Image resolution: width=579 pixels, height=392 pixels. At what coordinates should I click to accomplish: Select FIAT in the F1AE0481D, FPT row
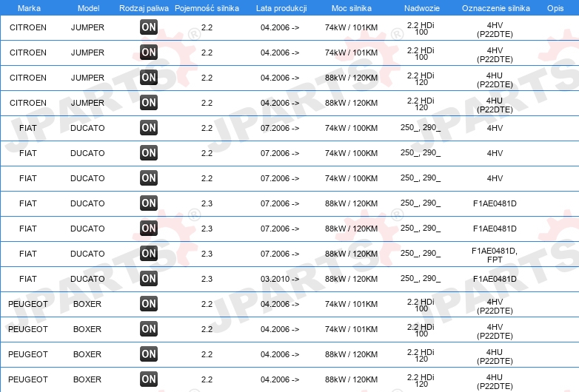[28, 254]
